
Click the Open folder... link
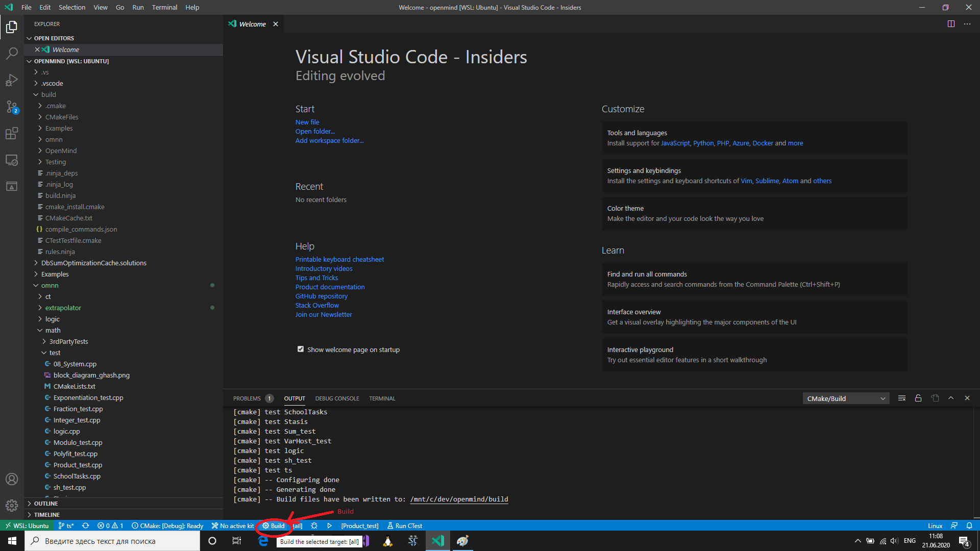tap(315, 132)
